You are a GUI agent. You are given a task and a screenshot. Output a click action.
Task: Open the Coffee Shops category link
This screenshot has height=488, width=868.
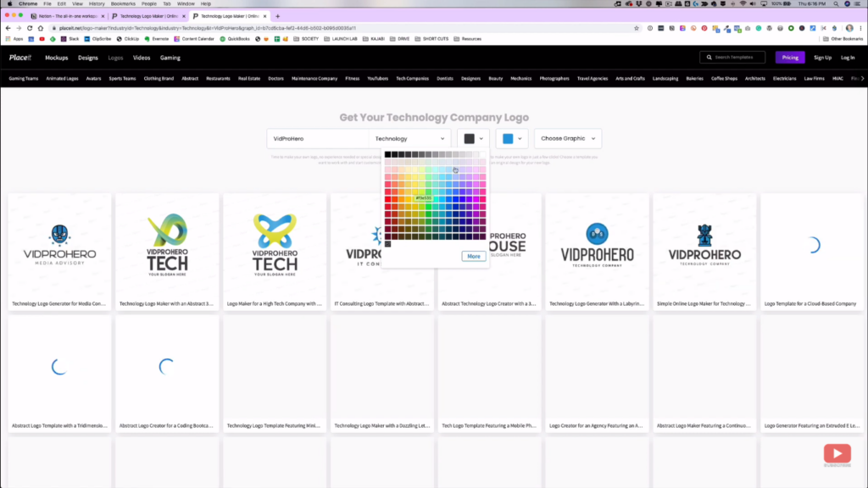tap(724, 79)
